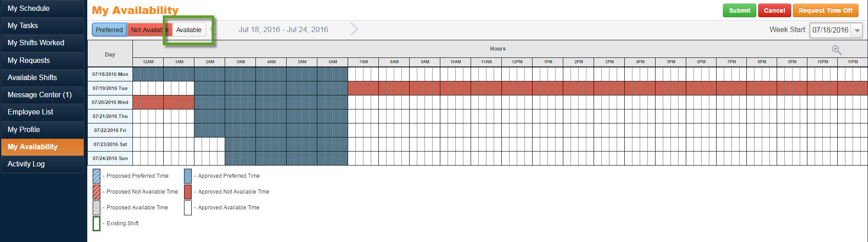The image size is (868, 242).
Task: Click the Friday preferred block at 2AM
Action: pyautogui.click(x=210, y=130)
